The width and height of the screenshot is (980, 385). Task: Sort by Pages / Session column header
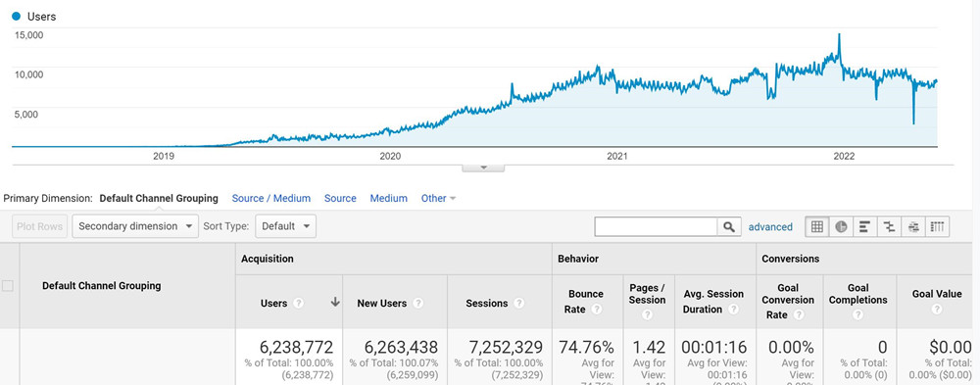tap(647, 294)
